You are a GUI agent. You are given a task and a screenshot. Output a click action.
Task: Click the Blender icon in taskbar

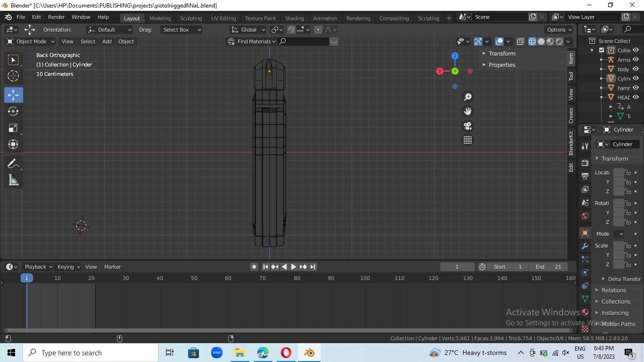coord(309,353)
